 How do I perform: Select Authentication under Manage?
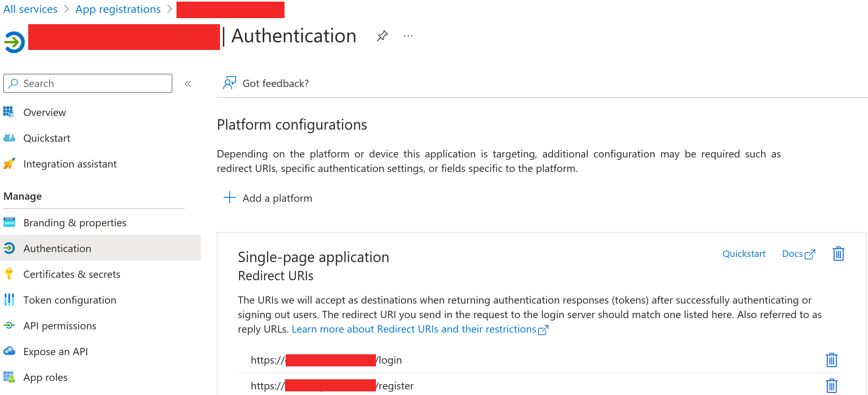coord(57,248)
